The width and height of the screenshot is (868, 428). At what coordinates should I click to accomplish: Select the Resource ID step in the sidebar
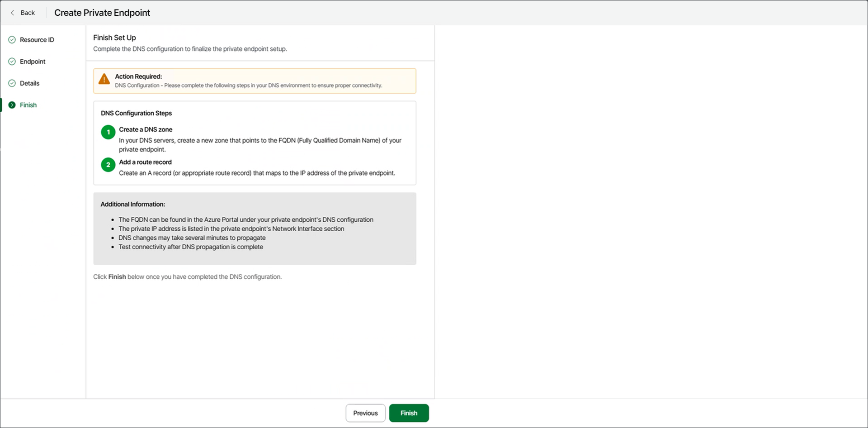coord(37,40)
